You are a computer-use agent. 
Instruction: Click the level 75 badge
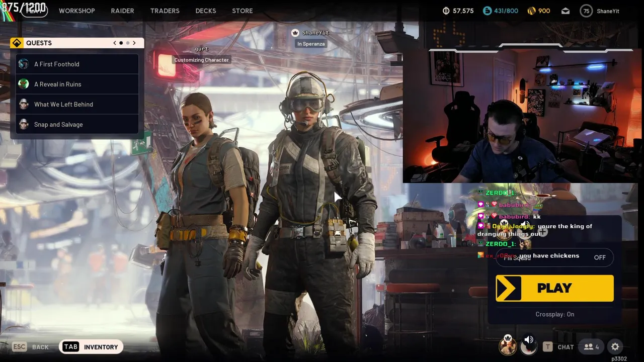point(586,11)
